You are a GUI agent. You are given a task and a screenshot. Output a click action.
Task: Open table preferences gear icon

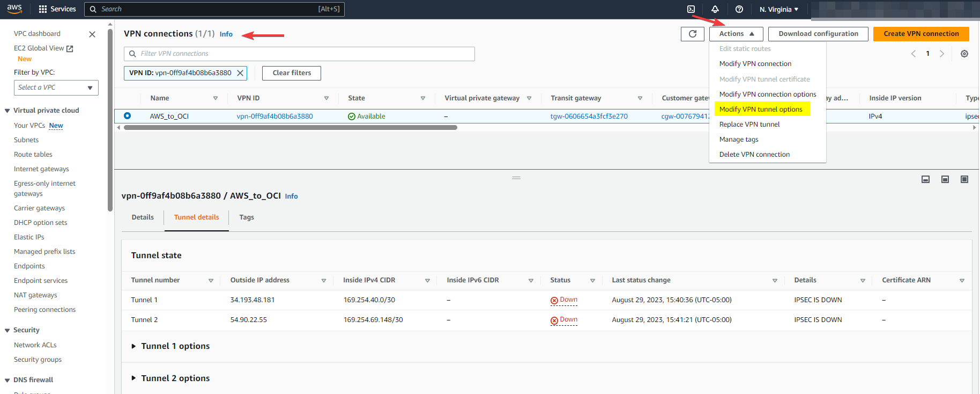click(x=964, y=54)
